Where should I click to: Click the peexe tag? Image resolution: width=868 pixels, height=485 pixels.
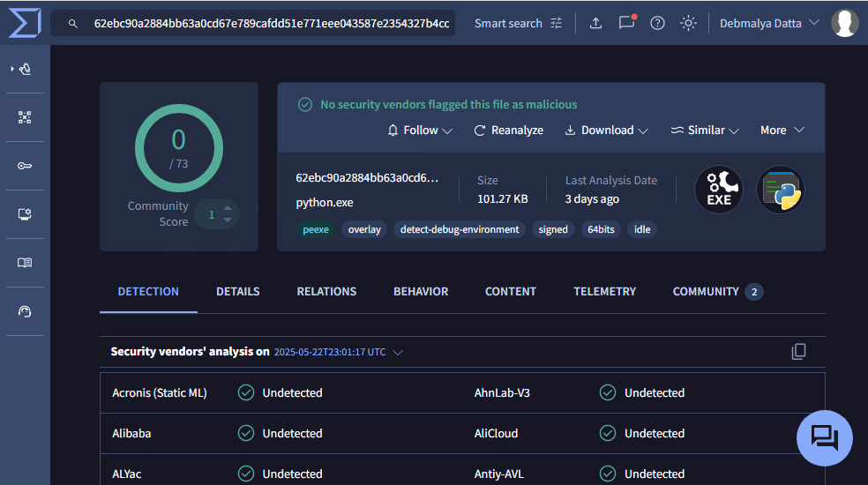(316, 229)
